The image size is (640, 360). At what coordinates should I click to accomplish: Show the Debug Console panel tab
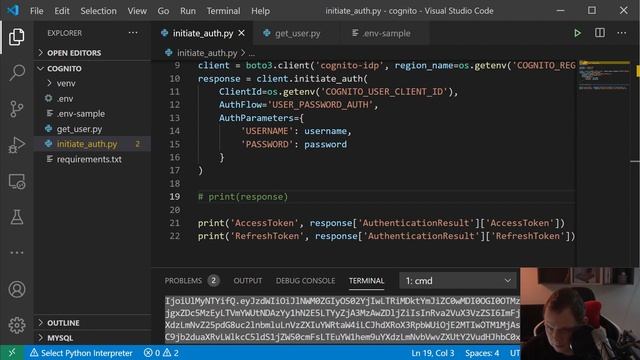[x=305, y=281]
